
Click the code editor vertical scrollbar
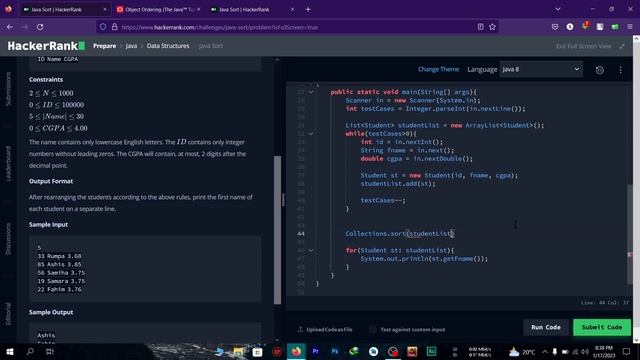point(630,234)
